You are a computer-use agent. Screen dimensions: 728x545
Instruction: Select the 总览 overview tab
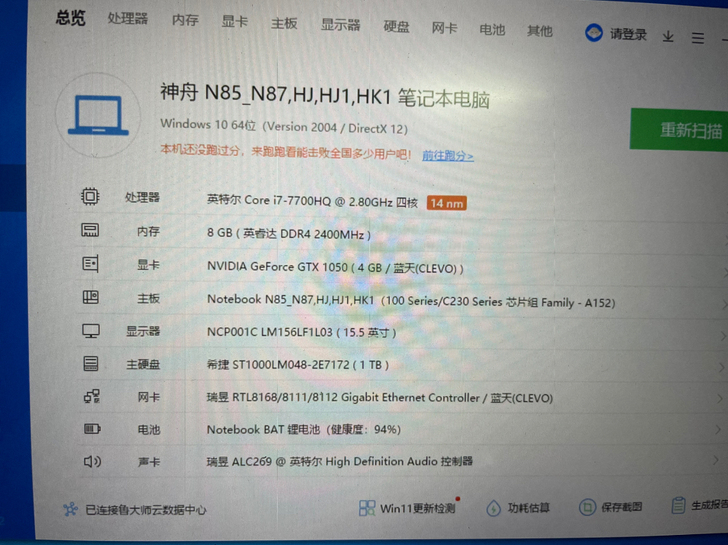(71, 18)
